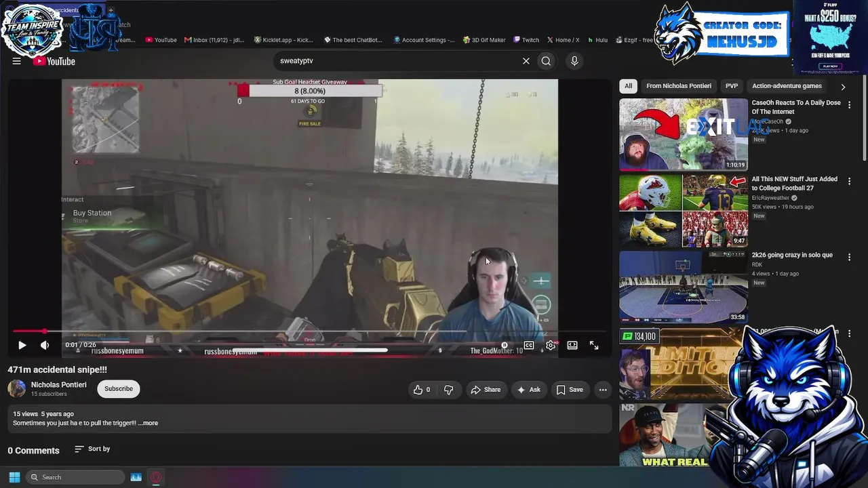Screen dimensions: 868x488
Task: Open the Ezgif bookmark
Action: pos(635,40)
